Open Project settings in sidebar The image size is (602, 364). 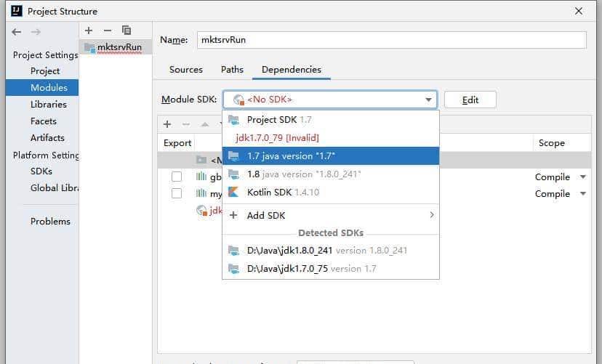(x=45, y=71)
